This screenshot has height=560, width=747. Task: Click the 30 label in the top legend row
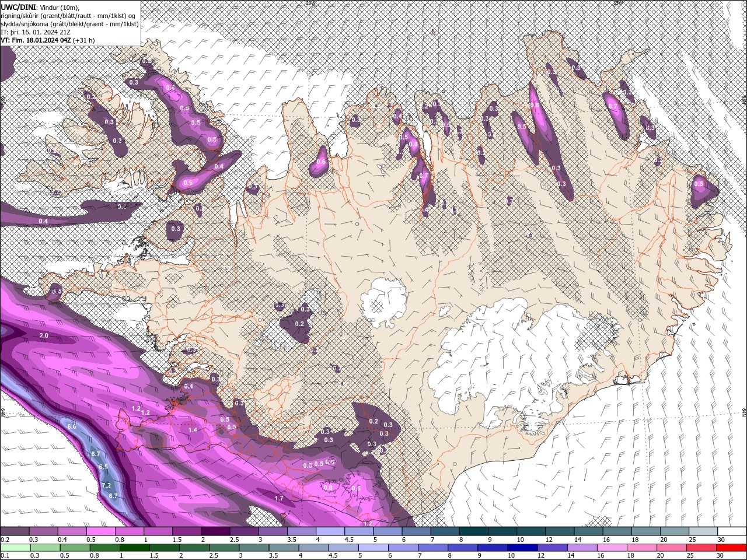tap(721, 540)
